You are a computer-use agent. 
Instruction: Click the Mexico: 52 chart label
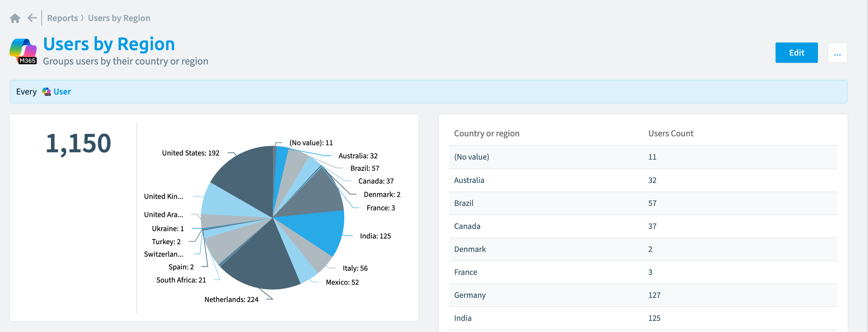(x=342, y=282)
